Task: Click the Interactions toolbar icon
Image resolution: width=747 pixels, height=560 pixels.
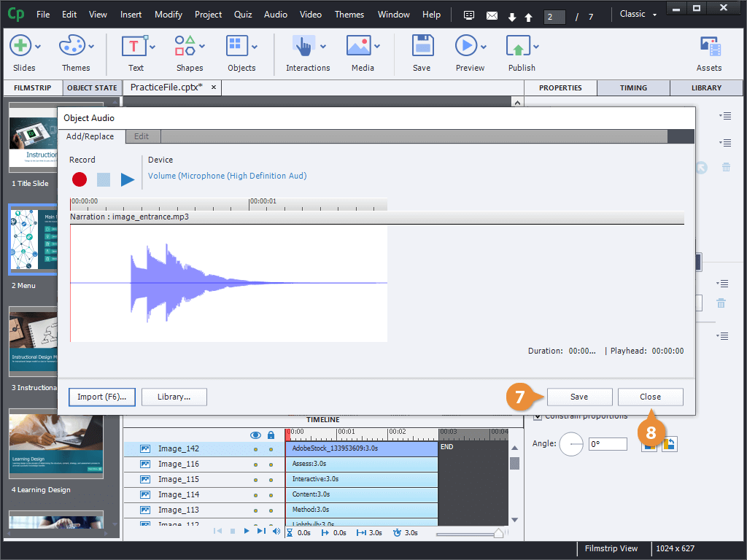Action: pyautogui.click(x=303, y=47)
